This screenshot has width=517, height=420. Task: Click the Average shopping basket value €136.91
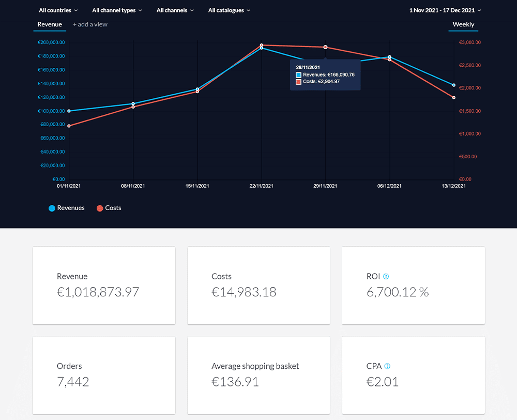pos(235,382)
